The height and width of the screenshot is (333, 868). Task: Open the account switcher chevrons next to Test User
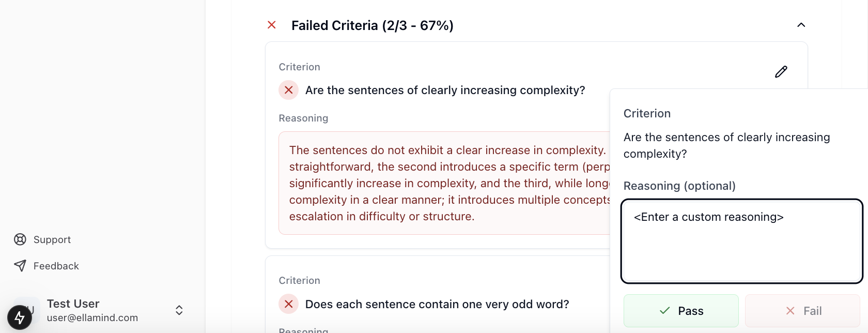(179, 310)
